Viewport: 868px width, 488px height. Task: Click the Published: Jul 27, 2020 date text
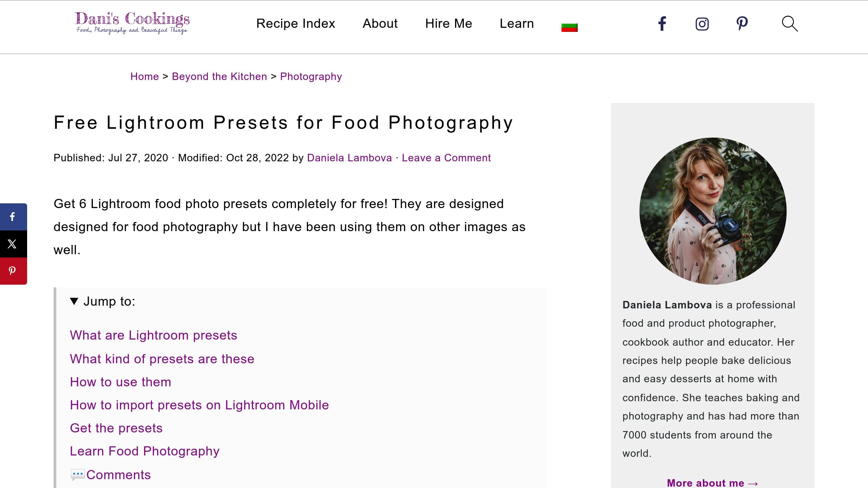pos(111,158)
